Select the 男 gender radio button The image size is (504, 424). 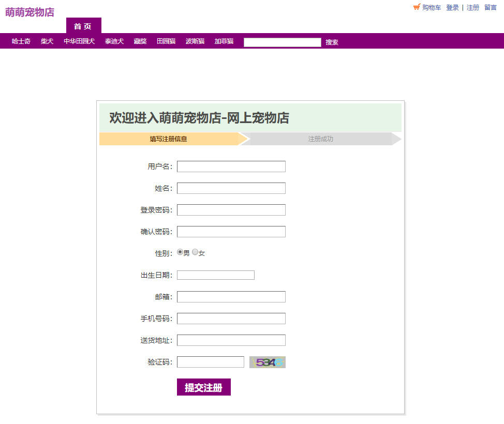pyautogui.click(x=180, y=251)
